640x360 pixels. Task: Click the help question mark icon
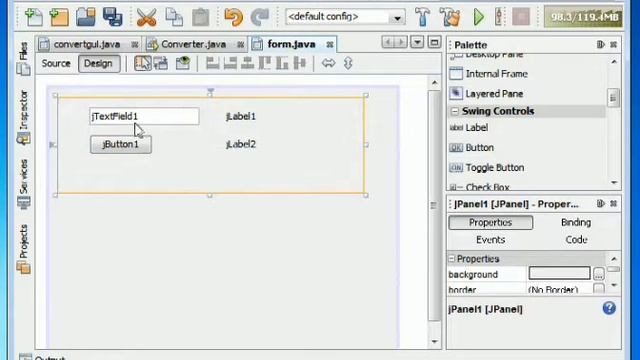click(x=609, y=308)
